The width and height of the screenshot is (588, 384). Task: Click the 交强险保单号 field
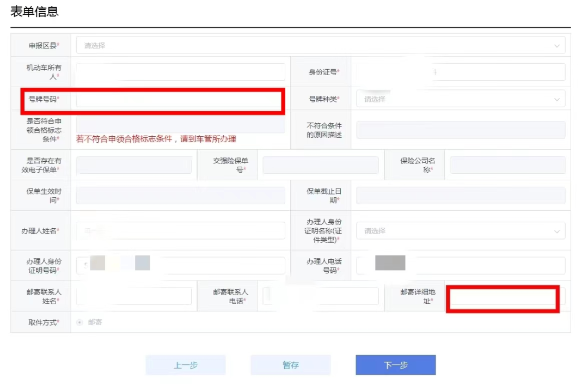point(320,165)
